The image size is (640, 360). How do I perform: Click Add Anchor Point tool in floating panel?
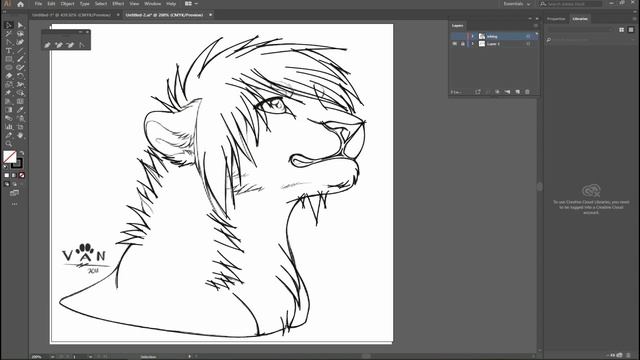point(59,45)
